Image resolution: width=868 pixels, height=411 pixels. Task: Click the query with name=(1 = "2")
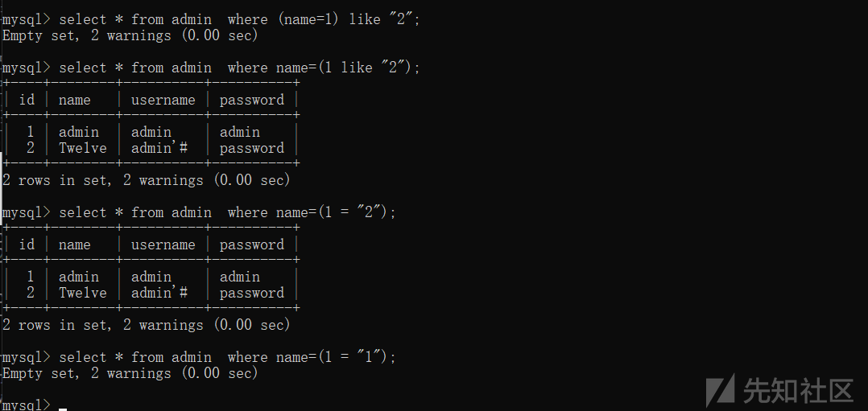[228, 213]
